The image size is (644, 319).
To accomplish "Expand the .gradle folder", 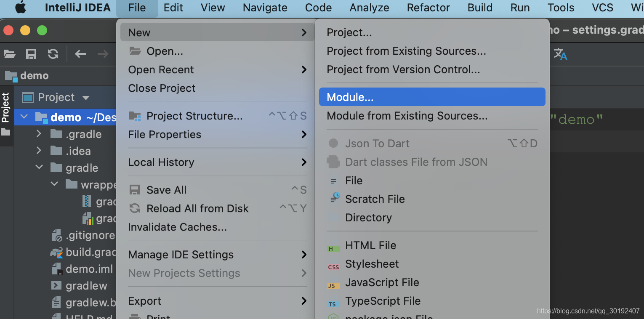I will (39, 134).
